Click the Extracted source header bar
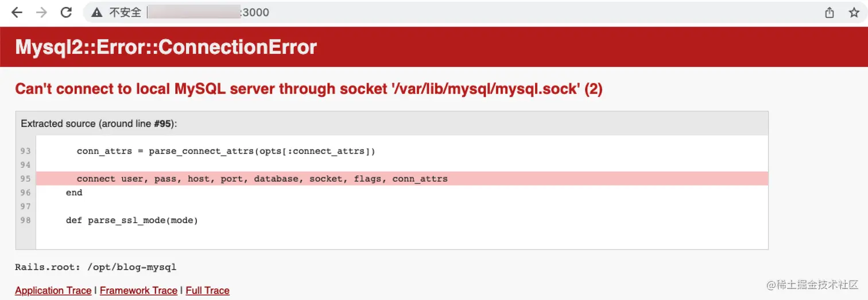Screen dimensions: 868x300 (392, 124)
